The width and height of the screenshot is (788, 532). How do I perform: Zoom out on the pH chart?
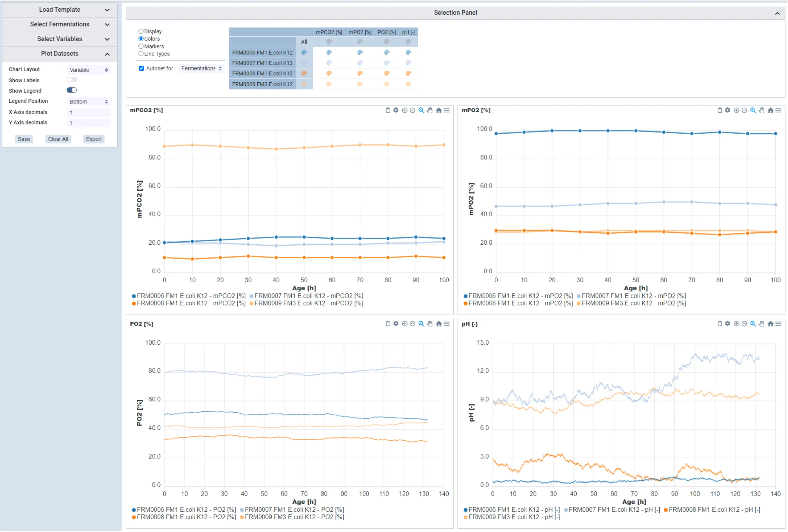[744, 324]
